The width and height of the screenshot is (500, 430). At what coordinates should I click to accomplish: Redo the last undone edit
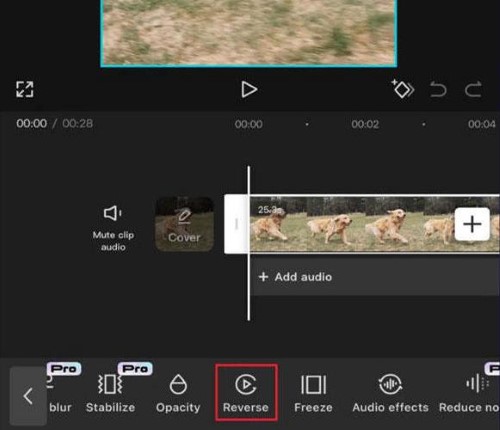point(473,89)
